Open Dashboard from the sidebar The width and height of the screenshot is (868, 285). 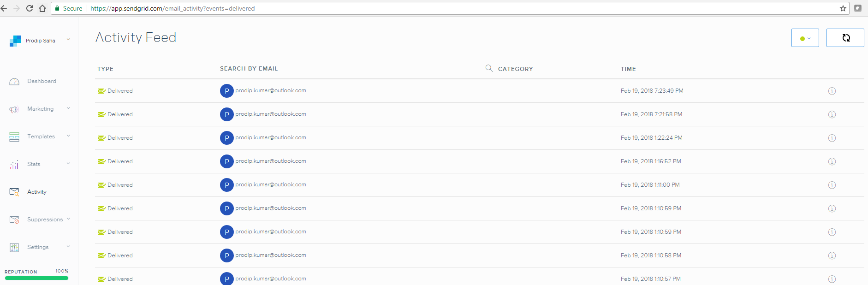point(42,81)
